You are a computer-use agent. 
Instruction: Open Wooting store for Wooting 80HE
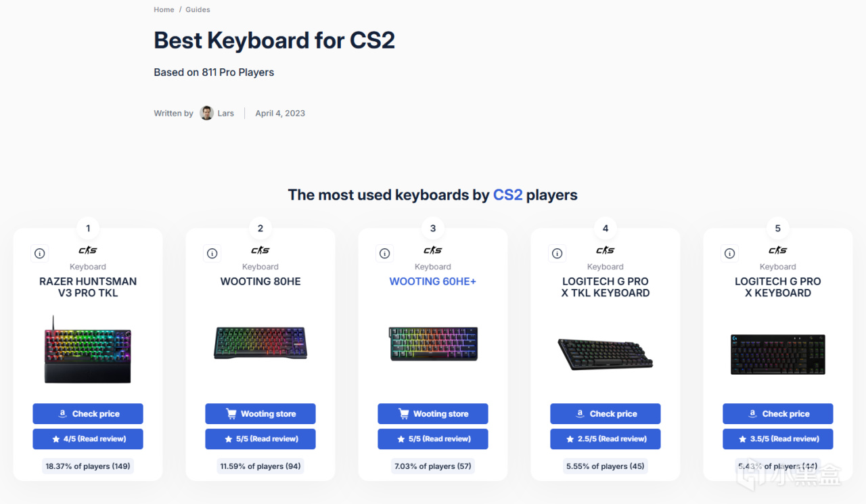point(260,413)
